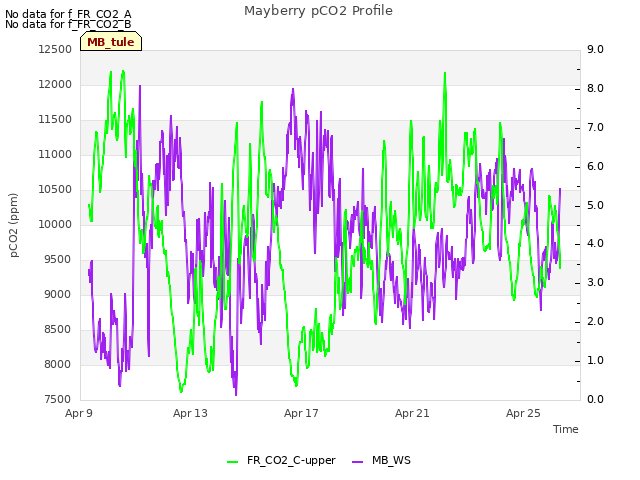Click the 11000 left axis value
The height and width of the screenshot is (480, 640).
tap(55, 154)
